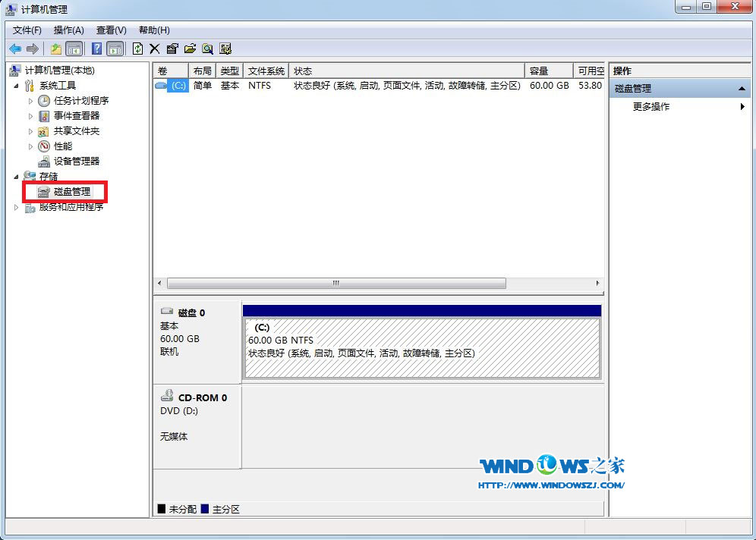
Task: Collapse the 系统工具 tree node
Action: pyautogui.click(x=17, y=86)
